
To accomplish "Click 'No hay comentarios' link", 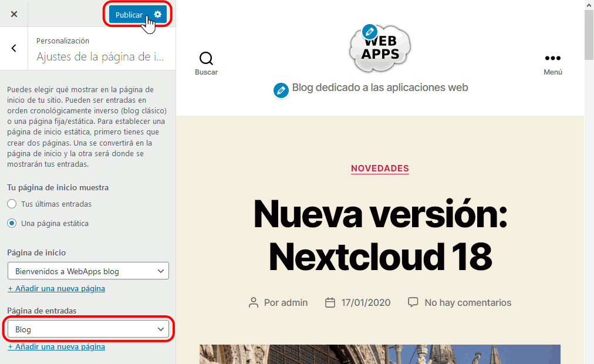I will tap(468, 302).
